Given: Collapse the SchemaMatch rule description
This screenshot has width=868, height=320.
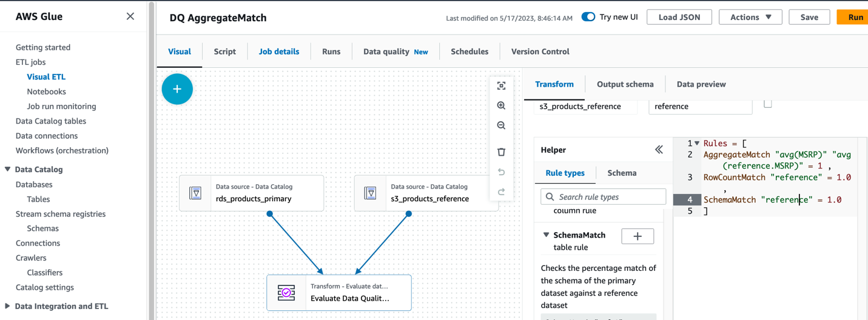Looking at the screenshot, I should coord(546,235).
